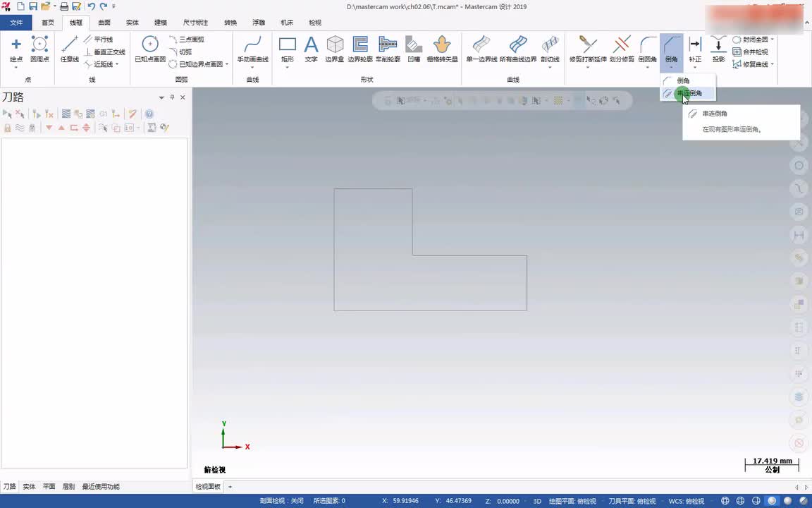
Task: Select the 圆周点 bolt circle tool
Action: (40, 50)
